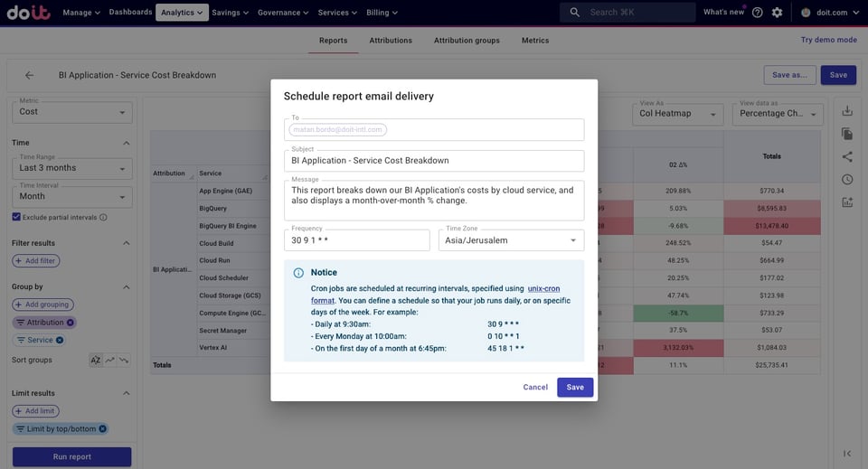This screenshot has width=868, height=469.
Task: Remove the Service grouping chip
Action: click(x=60, y=340)
